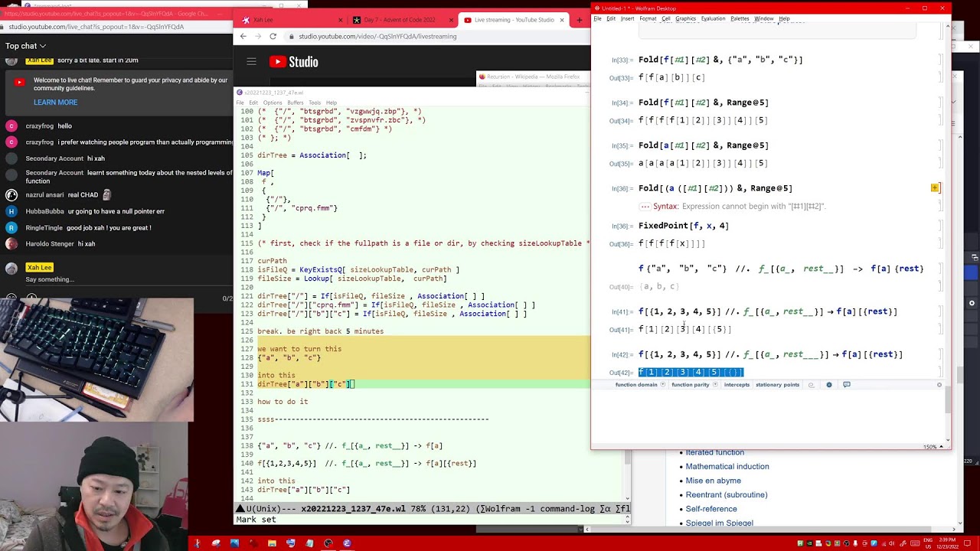Click the 'Iterated function' Wikipedia link
Viewport: 980px width, 551px height.
click(x=714, y=452)
